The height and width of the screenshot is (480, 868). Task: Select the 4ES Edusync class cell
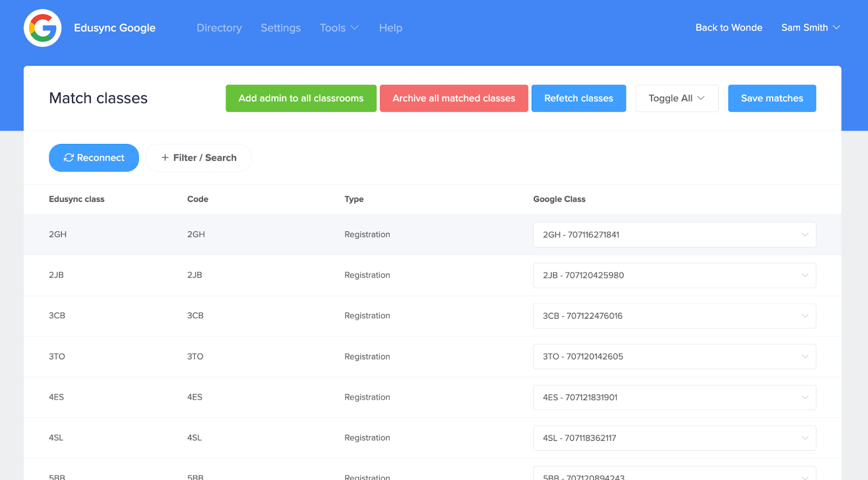click(x=56, y=397)
